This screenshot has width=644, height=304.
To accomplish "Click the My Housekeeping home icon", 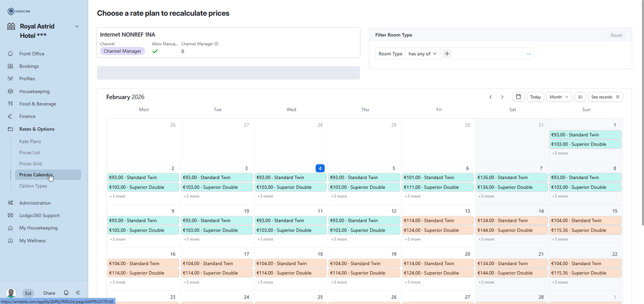I will point(10,228).
